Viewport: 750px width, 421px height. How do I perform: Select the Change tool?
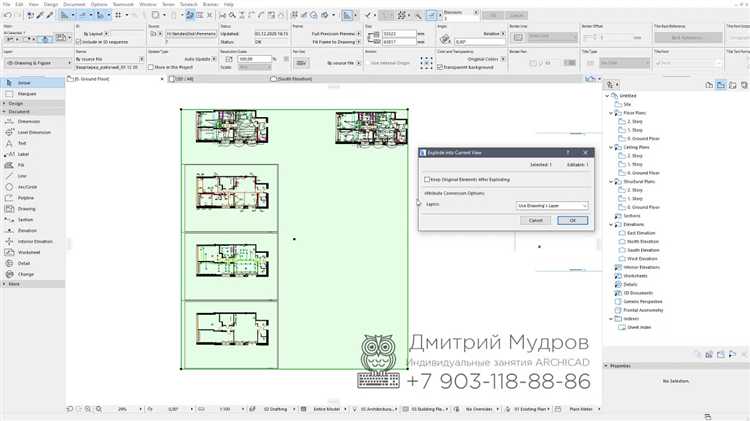32,275
